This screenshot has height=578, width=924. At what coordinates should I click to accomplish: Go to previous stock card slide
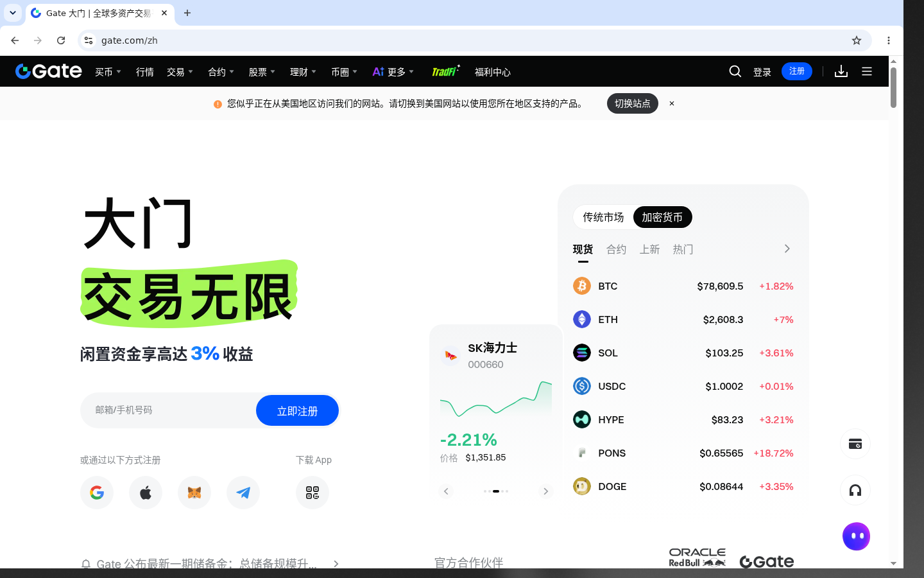pos(446,491)
